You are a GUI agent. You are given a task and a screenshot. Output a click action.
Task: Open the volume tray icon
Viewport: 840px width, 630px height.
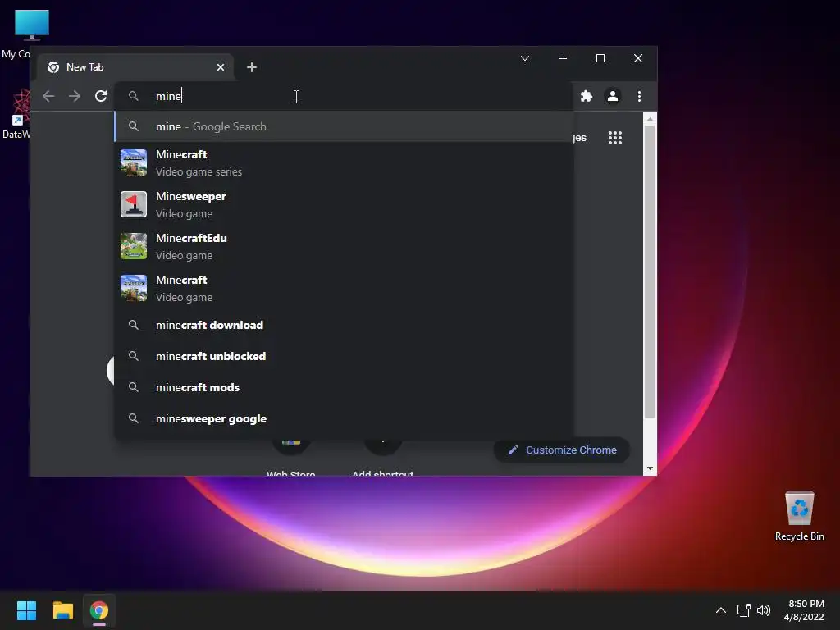pyautogui.click(x=764, y=610)
